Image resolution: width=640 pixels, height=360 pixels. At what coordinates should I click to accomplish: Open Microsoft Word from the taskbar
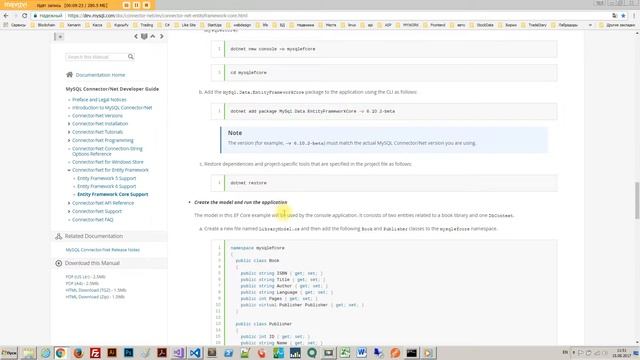pyautogui.click(x=362, y=353)
